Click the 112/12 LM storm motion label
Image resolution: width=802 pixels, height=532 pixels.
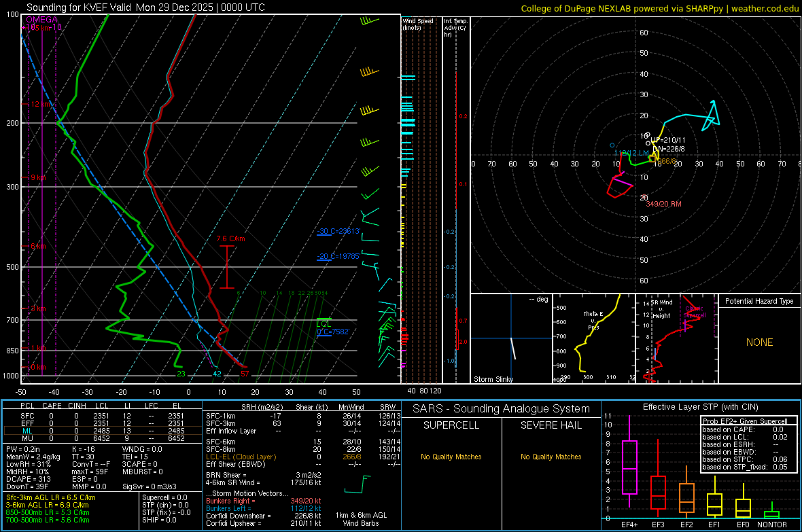tap(631, 153)
